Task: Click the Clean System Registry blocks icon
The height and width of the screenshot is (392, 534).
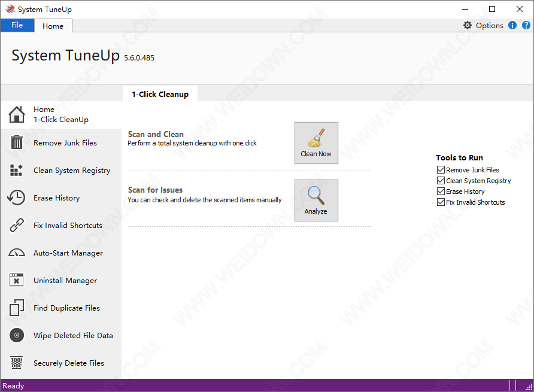Action: pyautogui.click(x=16, y=170)
